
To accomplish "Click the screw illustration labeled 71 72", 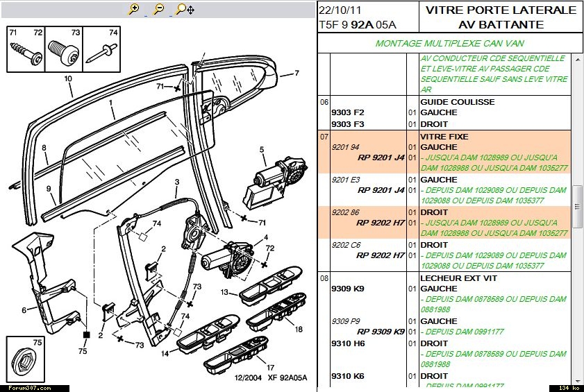I will (x=24, y=54).
